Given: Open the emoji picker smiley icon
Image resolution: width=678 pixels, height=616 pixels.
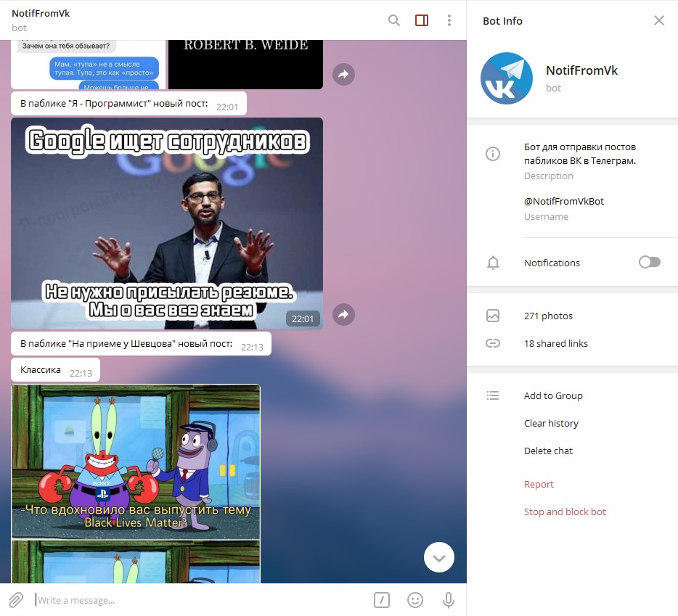Looking at the screenshot, I should 415,600.
